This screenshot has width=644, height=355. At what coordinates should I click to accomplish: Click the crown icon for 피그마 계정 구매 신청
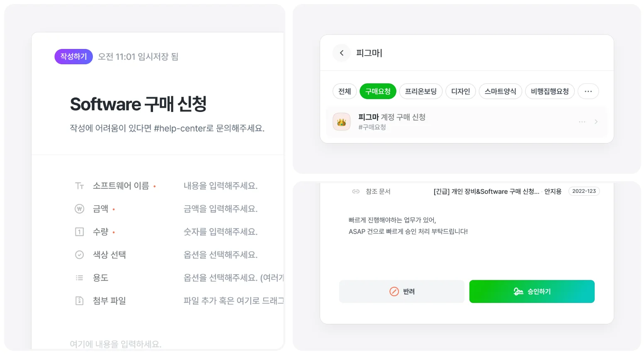[x=342, y=122]
